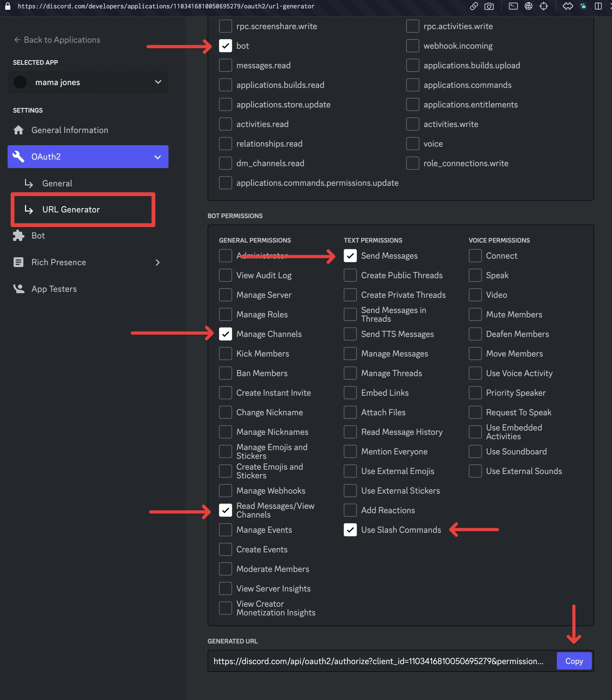Image resolution: width=612 pixels, height=700 pixels.
Task: Uncheck the Manage Channels permission
Action: (x=226, y=334)
